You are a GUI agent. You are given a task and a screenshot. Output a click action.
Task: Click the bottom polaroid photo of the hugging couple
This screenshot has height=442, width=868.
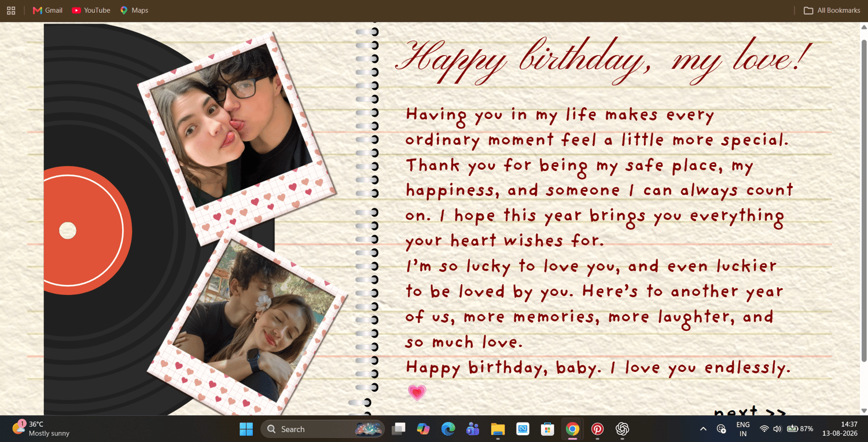click(248, 323)
